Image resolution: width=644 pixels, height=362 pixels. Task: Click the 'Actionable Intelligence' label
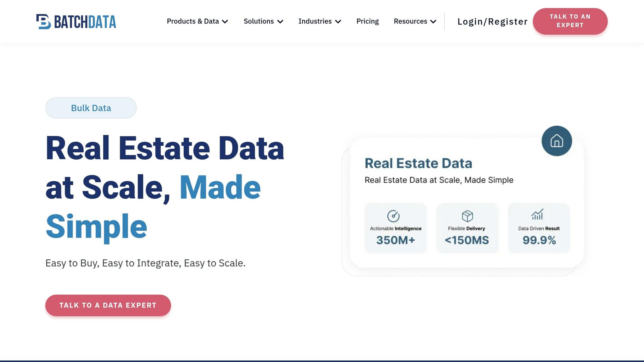(x=396, y=228)
